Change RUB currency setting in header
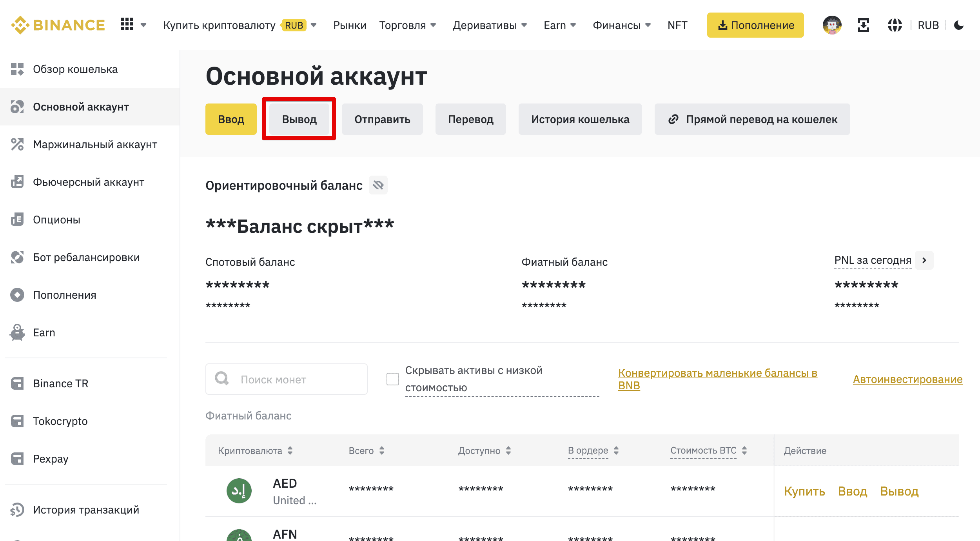Viewport: 980px width, 541px height. pyautogui.click(x=928, y=25)
